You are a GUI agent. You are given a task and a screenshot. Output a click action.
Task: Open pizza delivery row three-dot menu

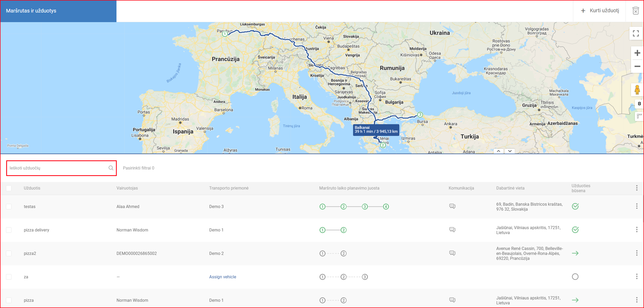point(637,230)
